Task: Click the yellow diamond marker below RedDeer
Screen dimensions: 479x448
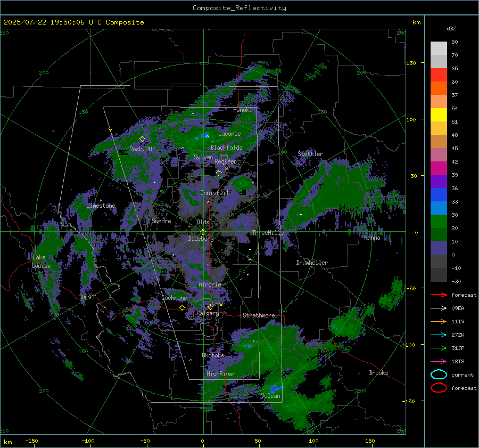Action: (219, 173)
